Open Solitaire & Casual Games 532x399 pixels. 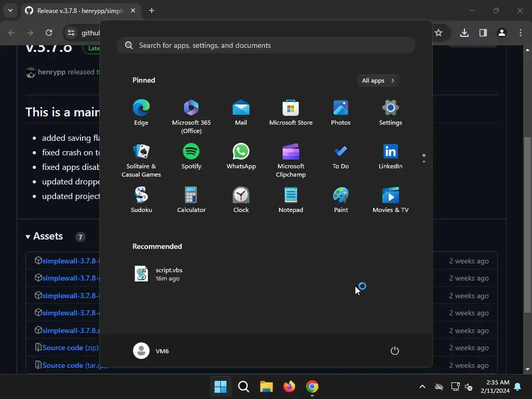(x=141, y=161)
